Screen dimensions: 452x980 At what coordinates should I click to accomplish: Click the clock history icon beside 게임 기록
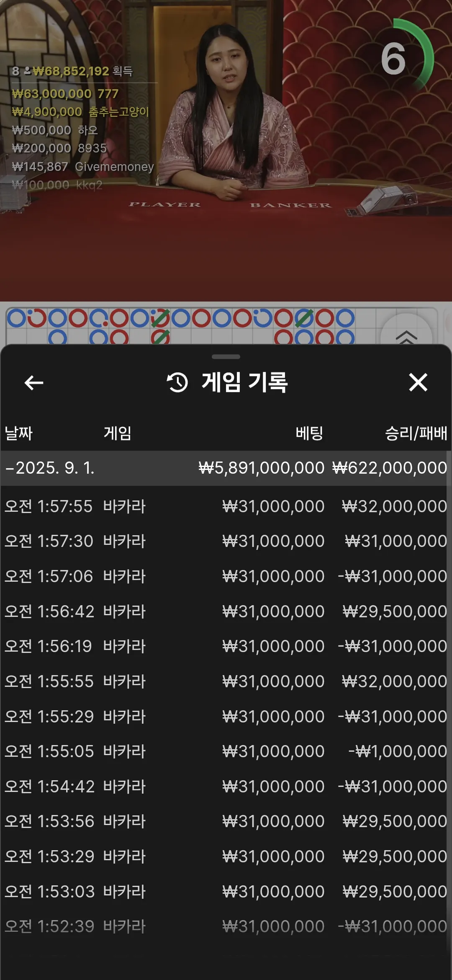click(x=177, y=382)
